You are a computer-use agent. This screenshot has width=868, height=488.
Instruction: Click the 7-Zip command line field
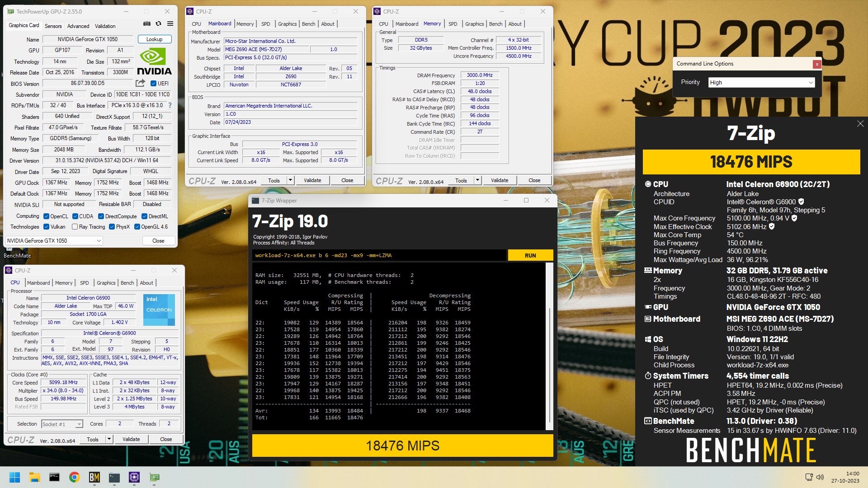[379, 255]
